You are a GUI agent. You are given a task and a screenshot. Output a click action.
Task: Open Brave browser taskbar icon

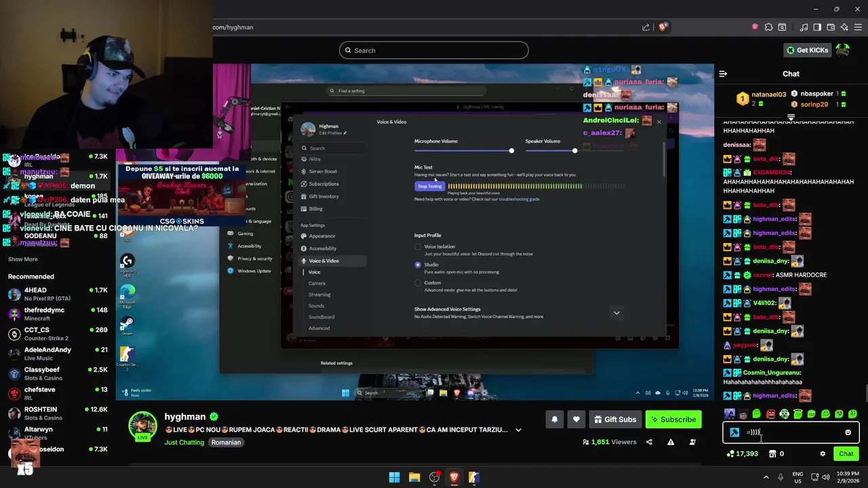[x=454, y=477]
